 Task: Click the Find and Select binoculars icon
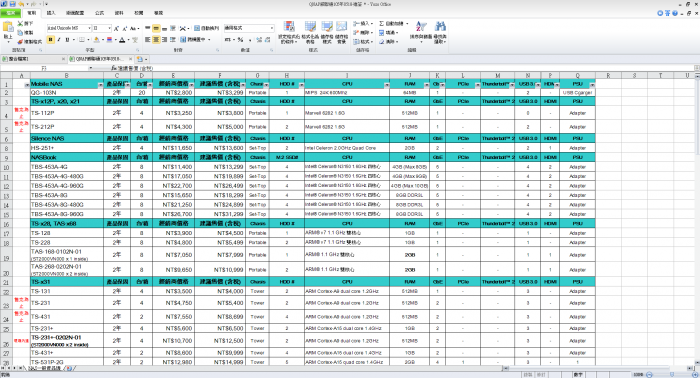tap(440, 32)
